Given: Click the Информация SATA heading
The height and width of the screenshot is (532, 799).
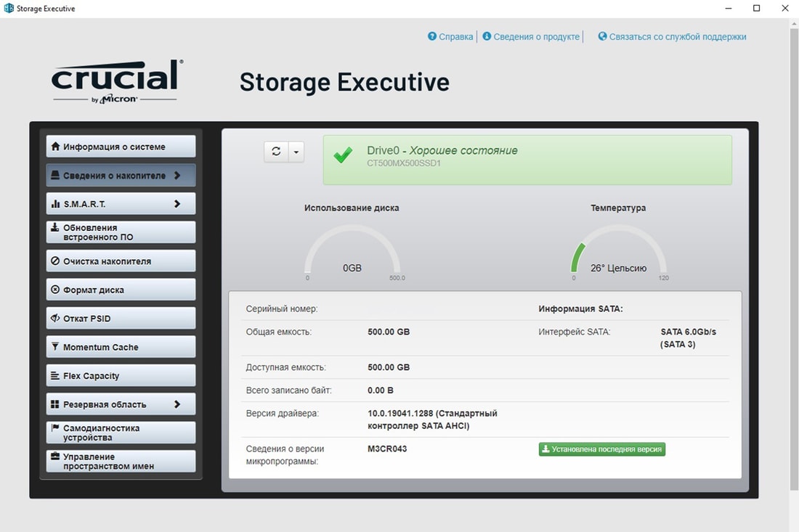Looking at the screenshot, I should (580, 309).
